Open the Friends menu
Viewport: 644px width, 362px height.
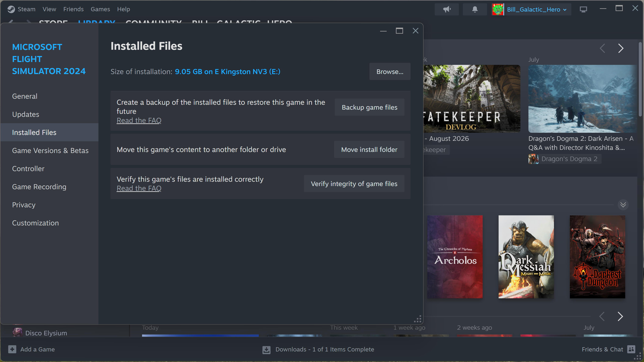pos(73,9)
